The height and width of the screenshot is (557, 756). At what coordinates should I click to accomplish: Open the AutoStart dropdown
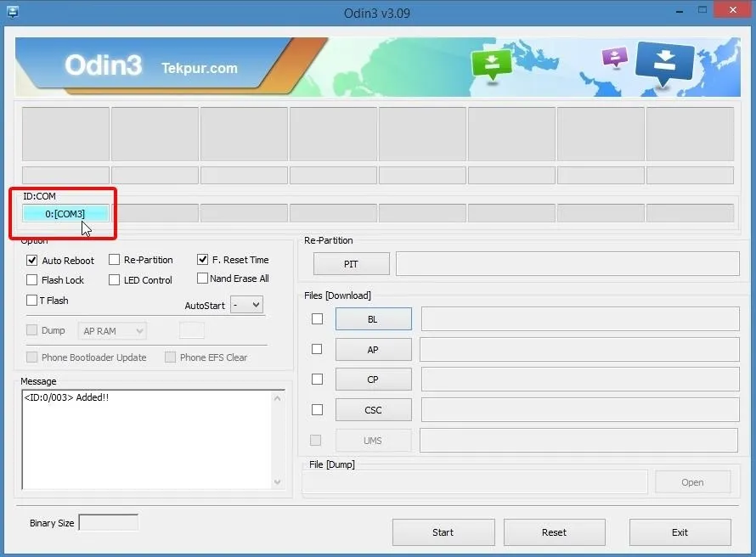click(x=247, y=305)
